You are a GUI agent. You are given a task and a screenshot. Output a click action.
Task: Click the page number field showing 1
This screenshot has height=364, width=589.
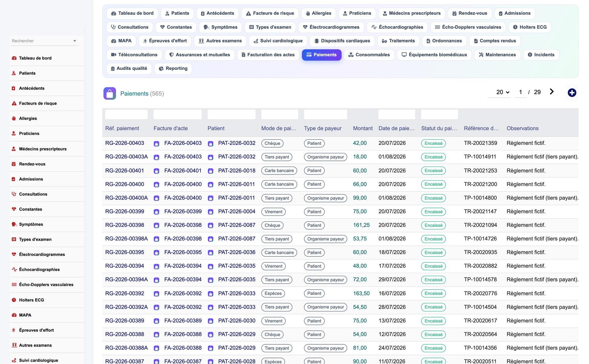520,92
